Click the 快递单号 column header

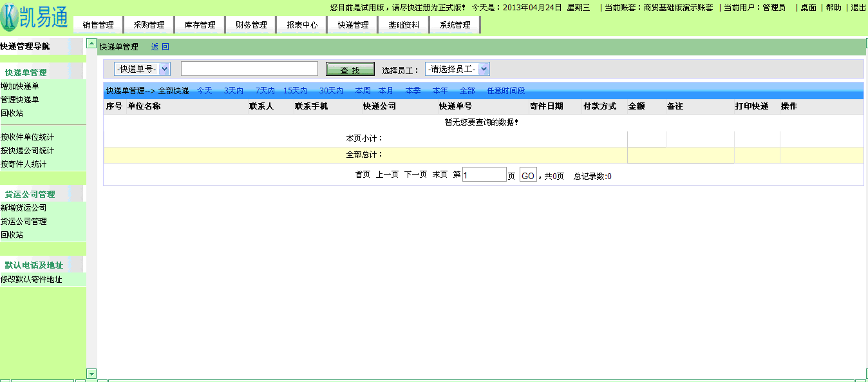coord(455,106)
